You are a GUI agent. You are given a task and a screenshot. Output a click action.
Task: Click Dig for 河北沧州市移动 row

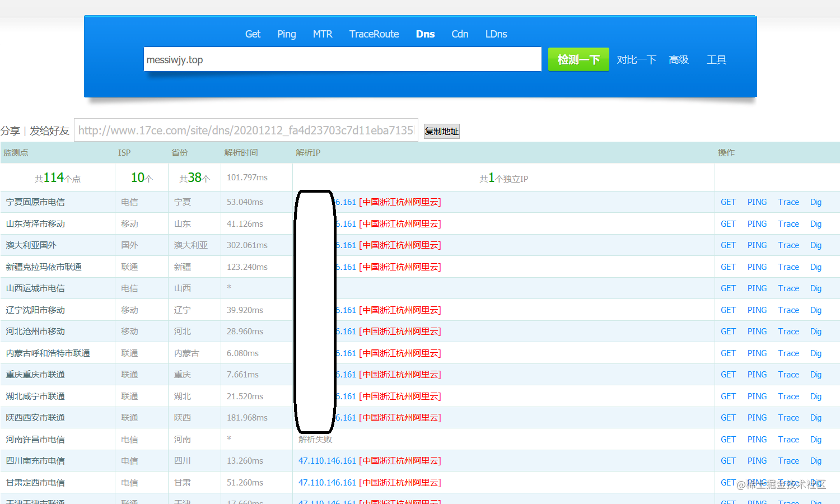(x=816, y=332)
